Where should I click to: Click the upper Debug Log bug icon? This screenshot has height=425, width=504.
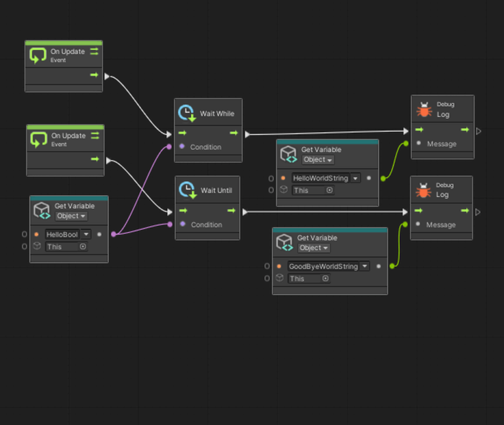(x=424, y=110)
